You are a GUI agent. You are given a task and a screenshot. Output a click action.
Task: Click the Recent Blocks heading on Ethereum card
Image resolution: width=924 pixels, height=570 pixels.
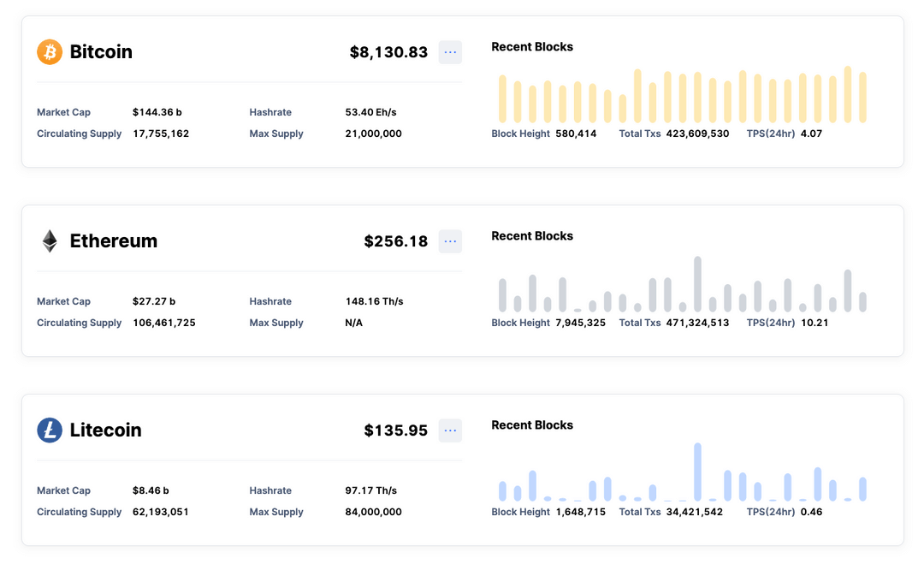(532, 235)
